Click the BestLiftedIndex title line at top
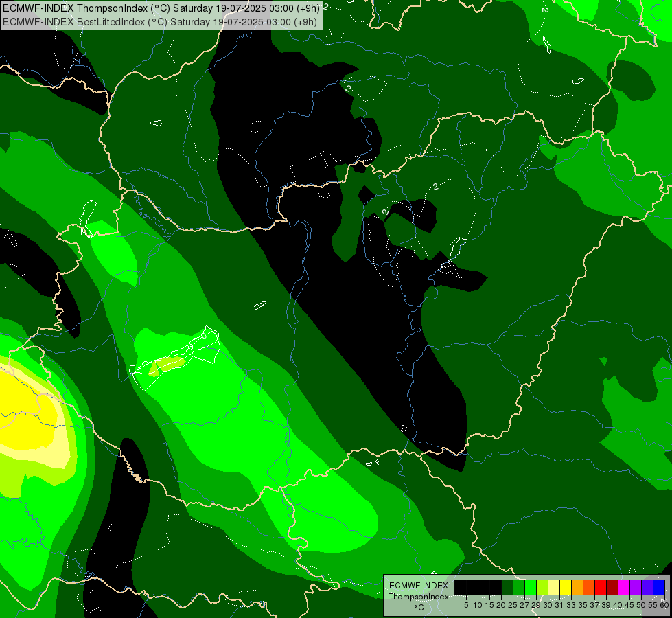The height and width of the screenshot is (618, 672). (x=160, y=22)
